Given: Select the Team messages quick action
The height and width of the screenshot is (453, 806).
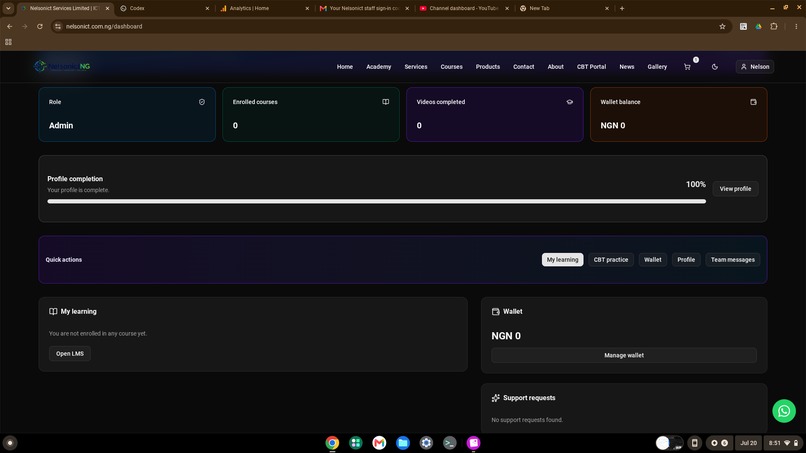Looking at the screenshot, I should tap(732, 260).
